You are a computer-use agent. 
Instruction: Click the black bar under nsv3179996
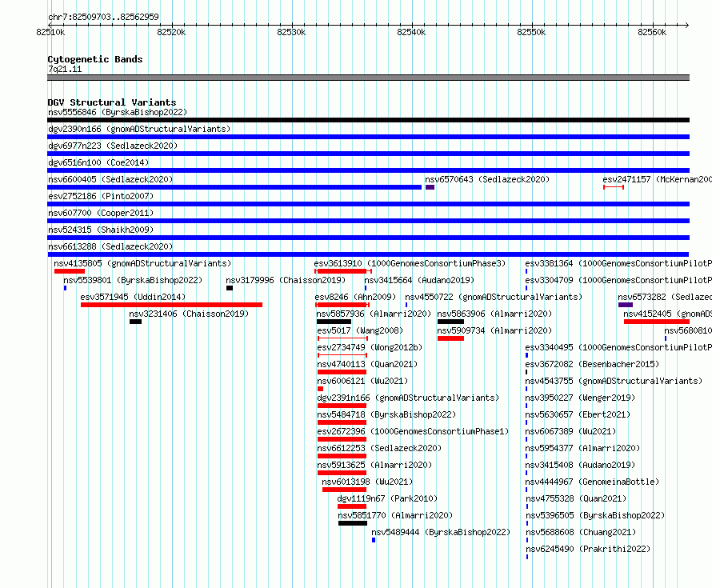click(230, 288)
